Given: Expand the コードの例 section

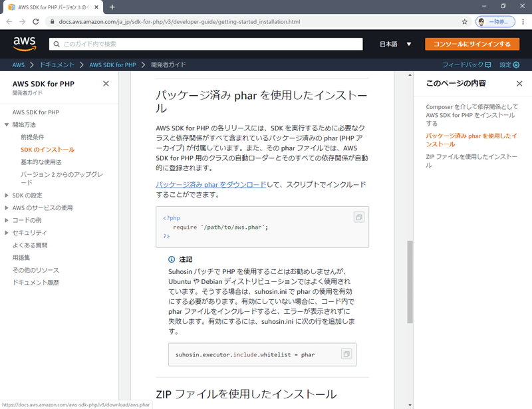Looking at the screenshot, I should click(x=7, y=220).
